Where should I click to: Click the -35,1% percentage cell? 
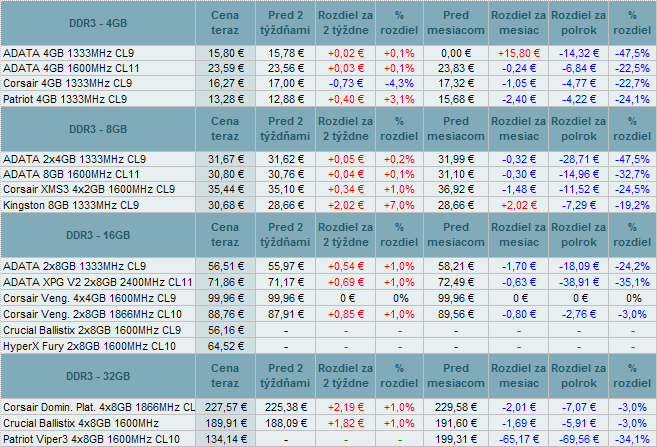point(632,282)
